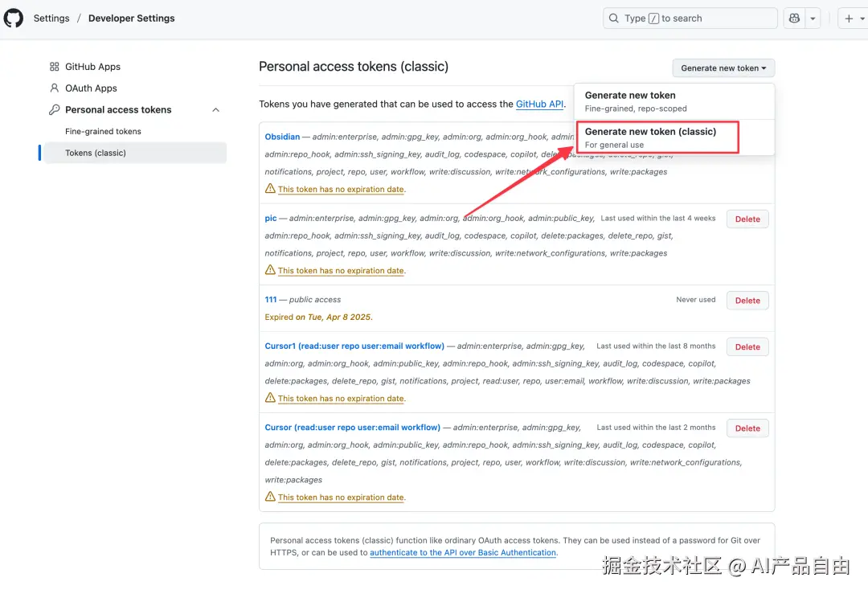The width and height of the screenshot is (868, 594).
Task: Click the slash shortcut key icon in search
Action: 653,18
